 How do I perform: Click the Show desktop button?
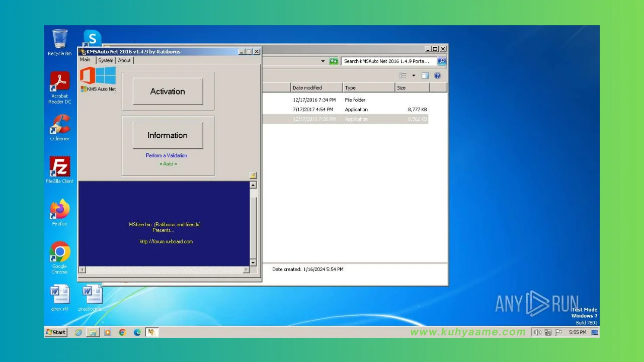[595, 332]
